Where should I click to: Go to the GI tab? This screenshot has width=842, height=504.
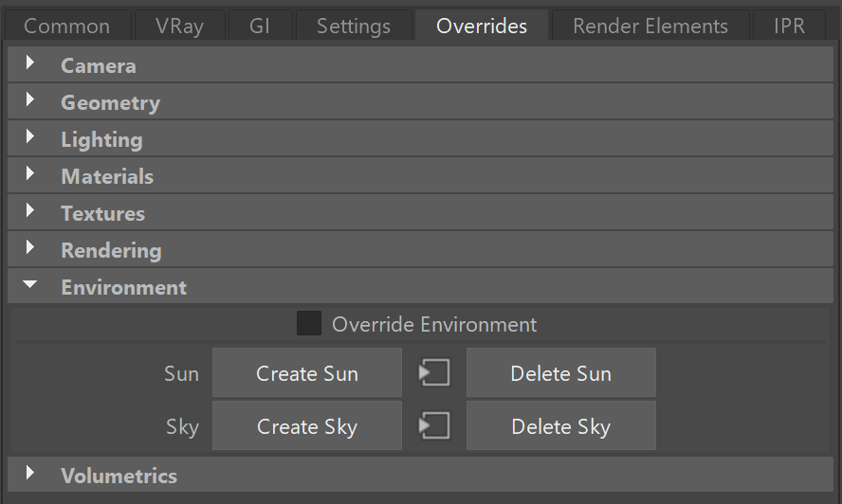click(260, 26)
